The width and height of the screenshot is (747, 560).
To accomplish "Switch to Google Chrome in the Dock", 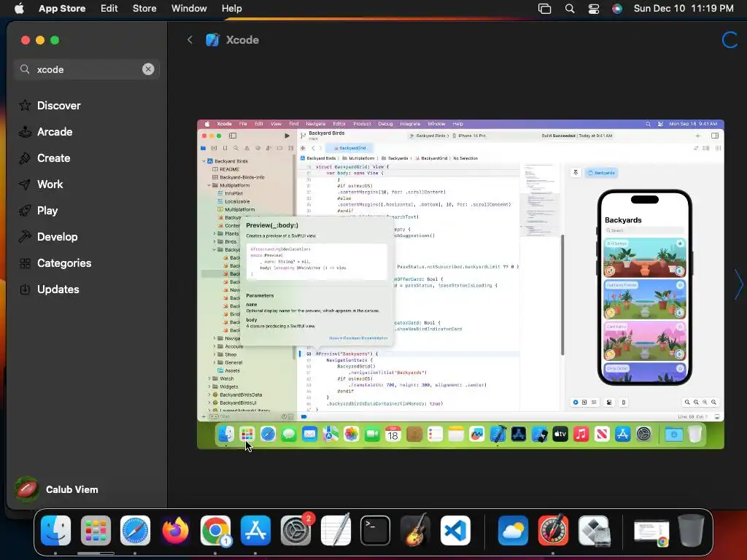I will 215,530.
